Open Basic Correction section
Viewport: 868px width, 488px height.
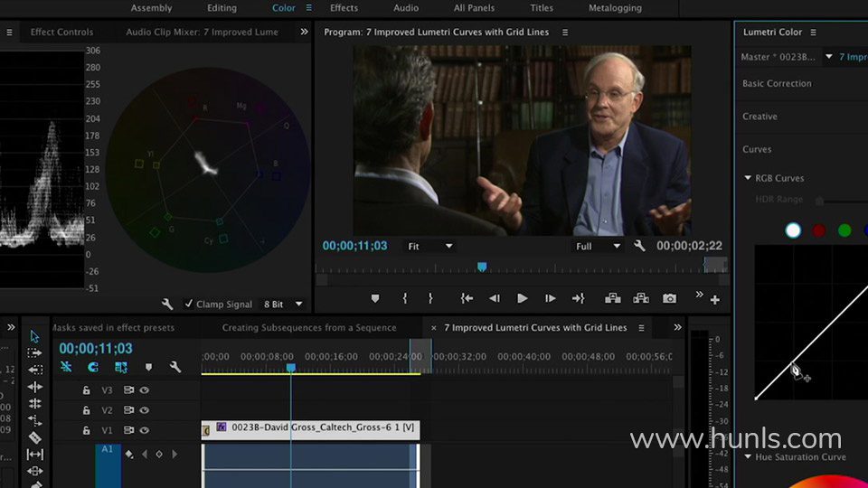pos(777,83)
